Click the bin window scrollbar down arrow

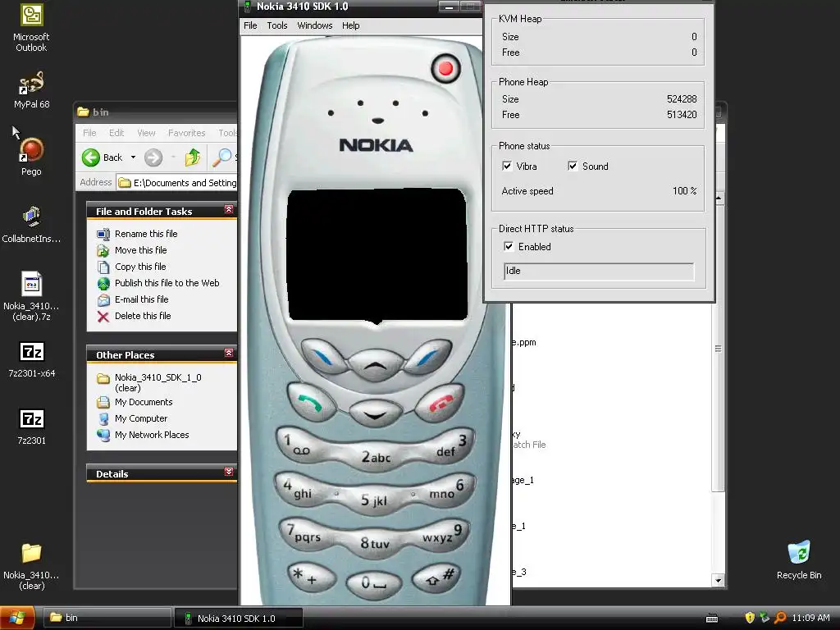[719, 580]
